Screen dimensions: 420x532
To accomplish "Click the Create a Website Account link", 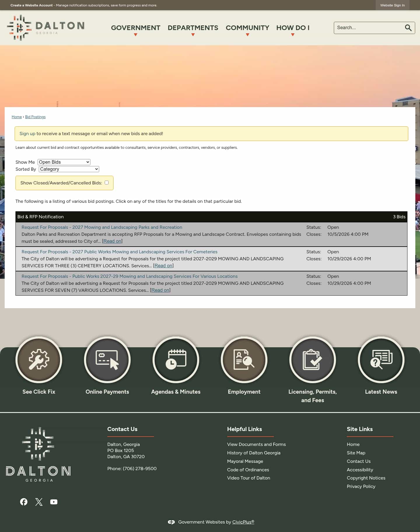I will (32, 5).
